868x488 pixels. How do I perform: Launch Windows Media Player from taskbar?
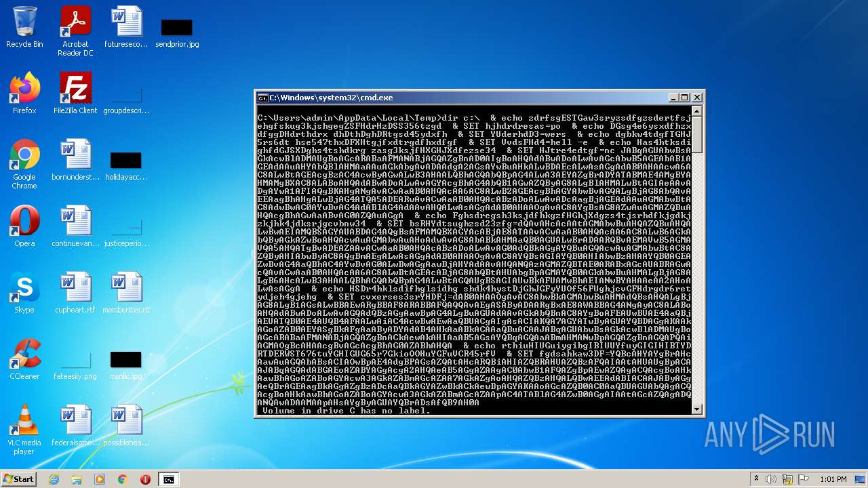coord(100,479)
